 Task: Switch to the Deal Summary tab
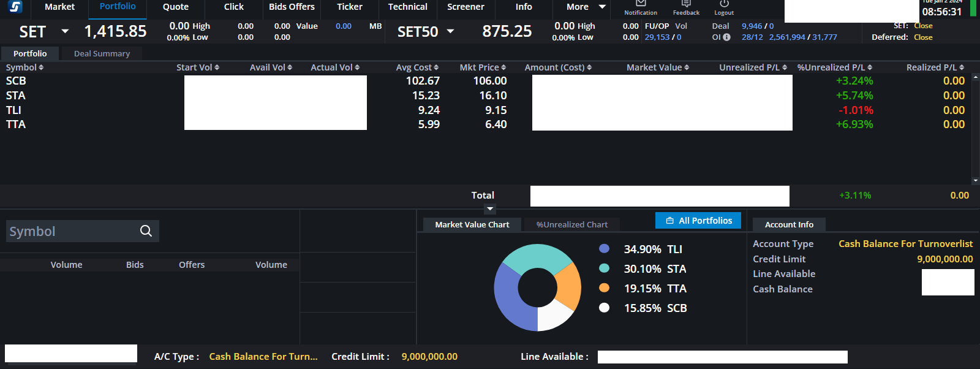(102, 53)
